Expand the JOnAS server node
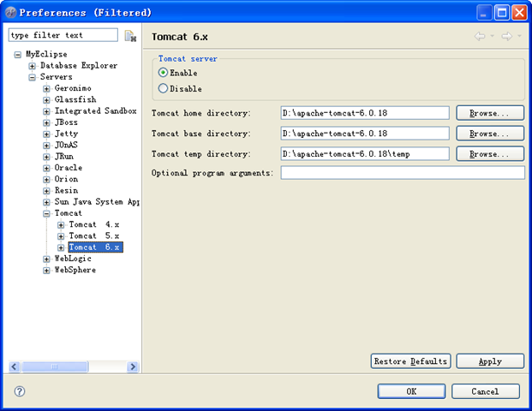The image size is (532, 411). 46,146
